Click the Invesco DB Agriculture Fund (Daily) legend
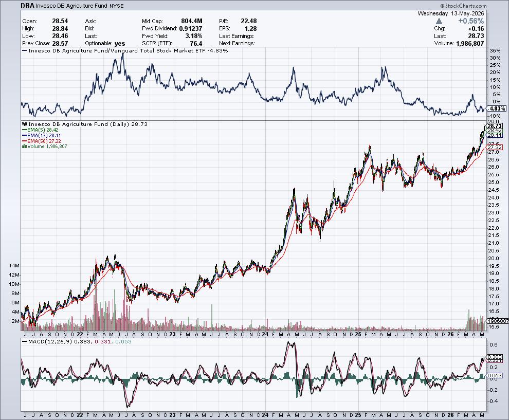Image resolution: width=509 pixels, height=420 pixels. click(87, 124)
